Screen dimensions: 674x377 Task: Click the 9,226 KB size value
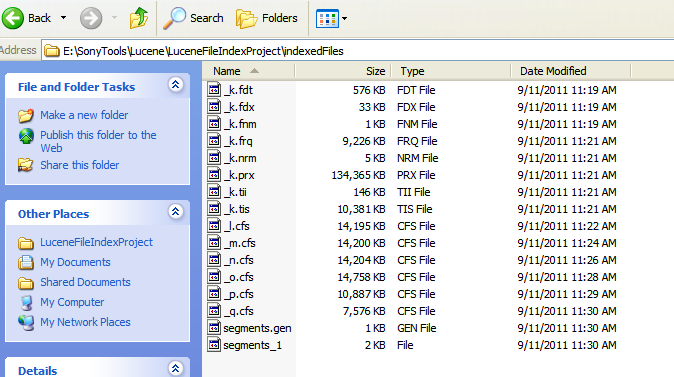(364, 141)
